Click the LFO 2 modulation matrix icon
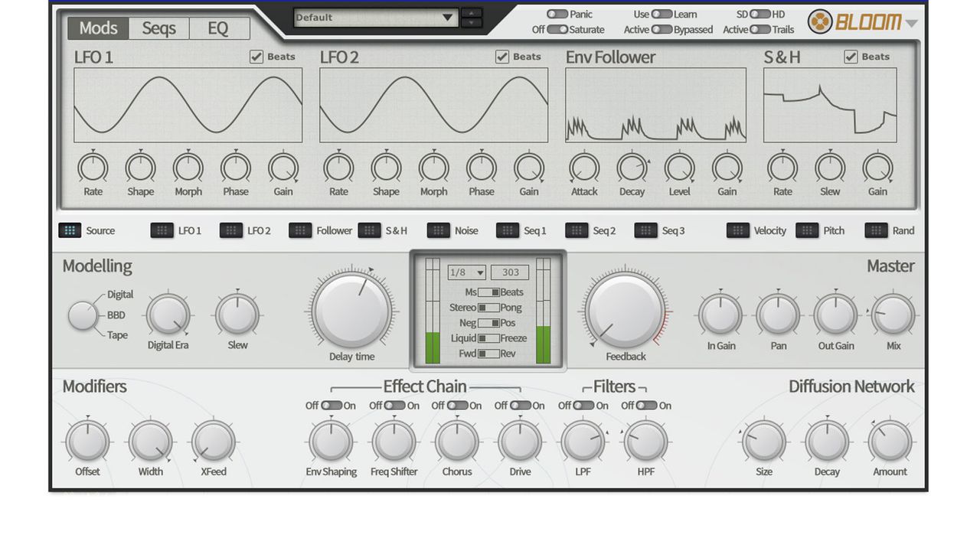This screenshot has height=551, width=980. tap(231, 230)
